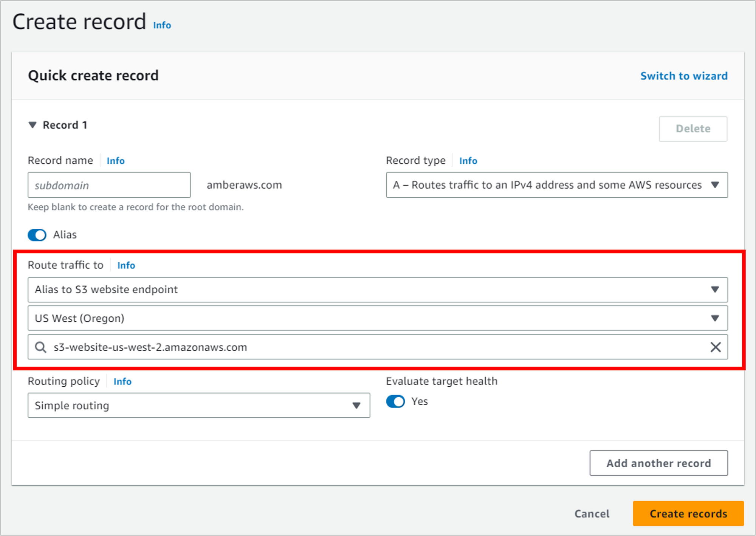Open the Record type dropdown

(557, 185)
